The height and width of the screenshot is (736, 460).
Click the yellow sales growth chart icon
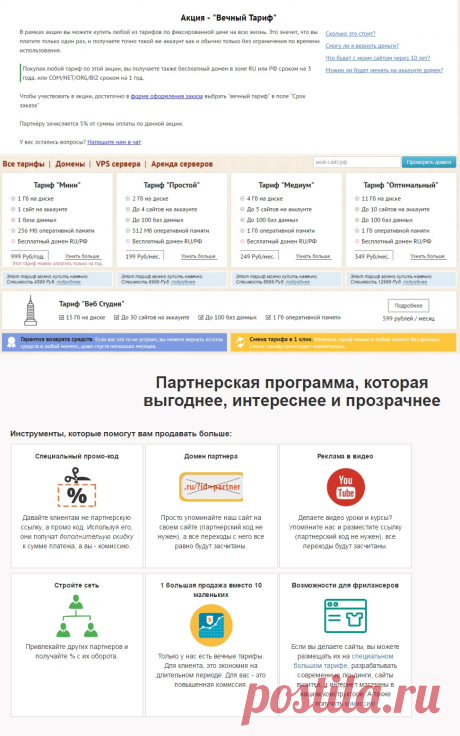coord(211,626)
